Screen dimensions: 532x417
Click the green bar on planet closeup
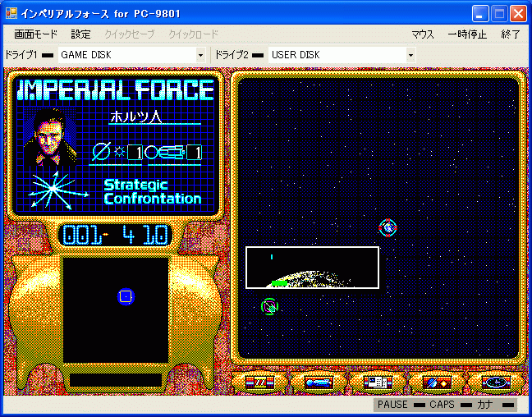(x=280, y=283)
